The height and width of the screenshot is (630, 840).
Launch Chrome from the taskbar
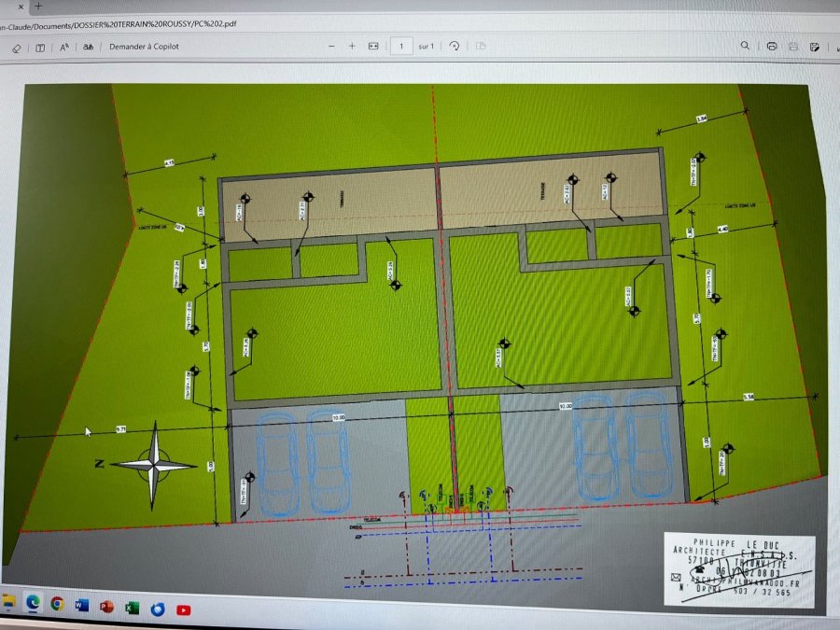click(x=57, y=604)
